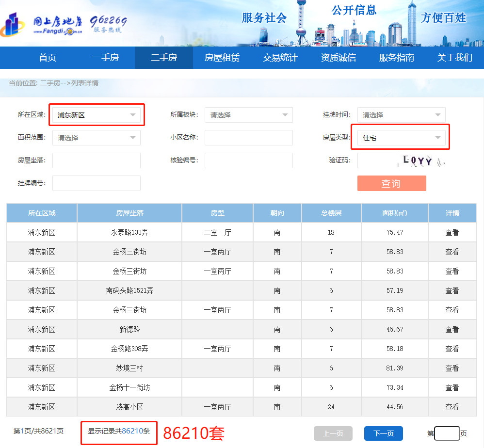Click 查看 for 永泰路133弄 row

click(x=452, y=232)
